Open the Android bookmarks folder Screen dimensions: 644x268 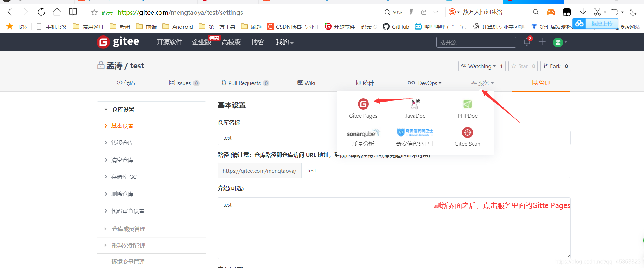(178, 27)
